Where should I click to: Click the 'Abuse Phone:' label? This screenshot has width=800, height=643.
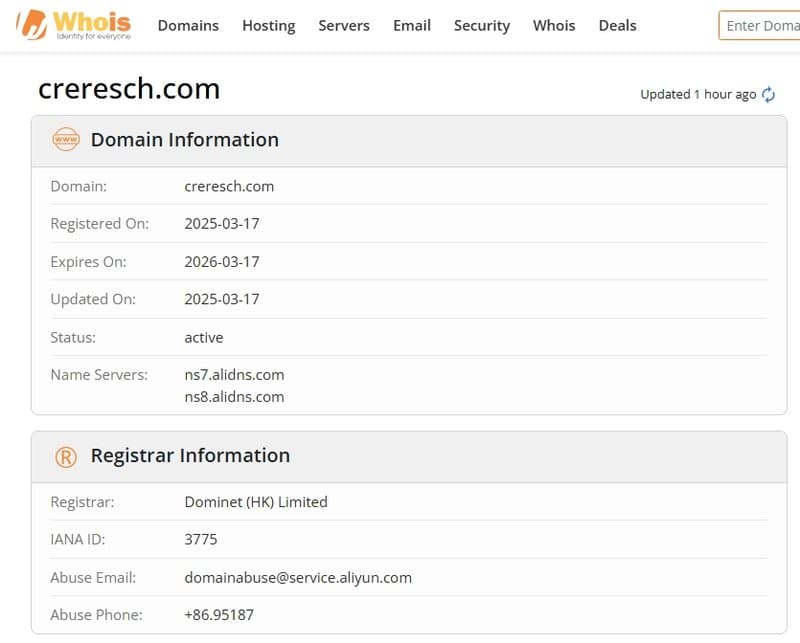(96, 615)
